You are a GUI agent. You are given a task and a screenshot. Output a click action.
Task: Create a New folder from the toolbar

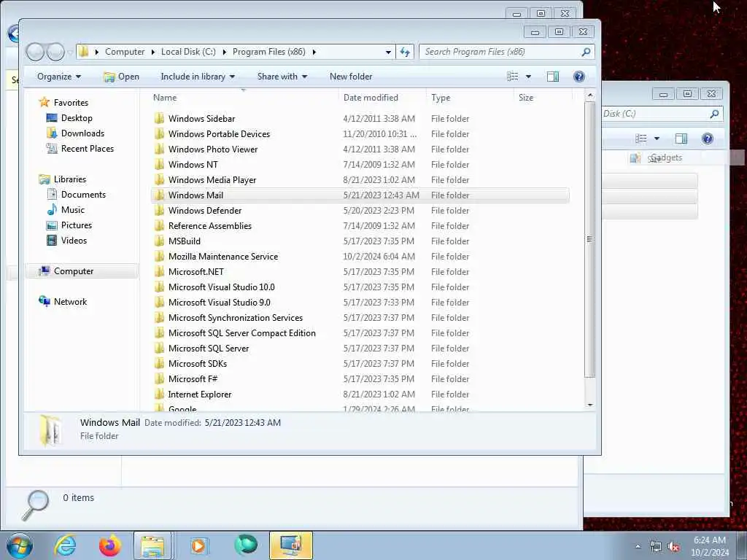(x=351, y=77)
